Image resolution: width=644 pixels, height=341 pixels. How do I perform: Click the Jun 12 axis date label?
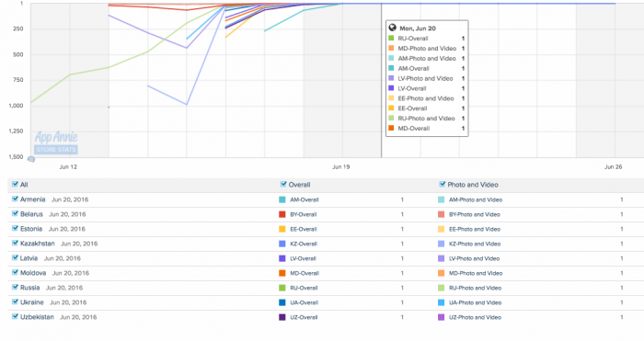click(68, 167)
